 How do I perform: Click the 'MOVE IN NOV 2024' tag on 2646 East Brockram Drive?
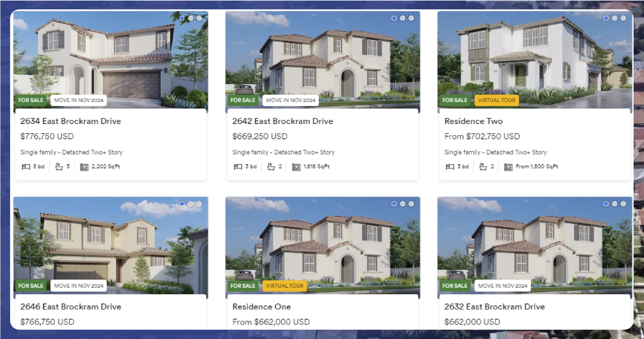point(78,285)
